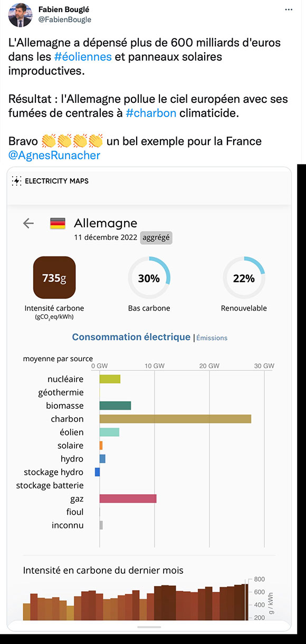Open the @AgnesRunacher mention
The image size is (306, 644).
pyautogui.click(x=54, y=155)
